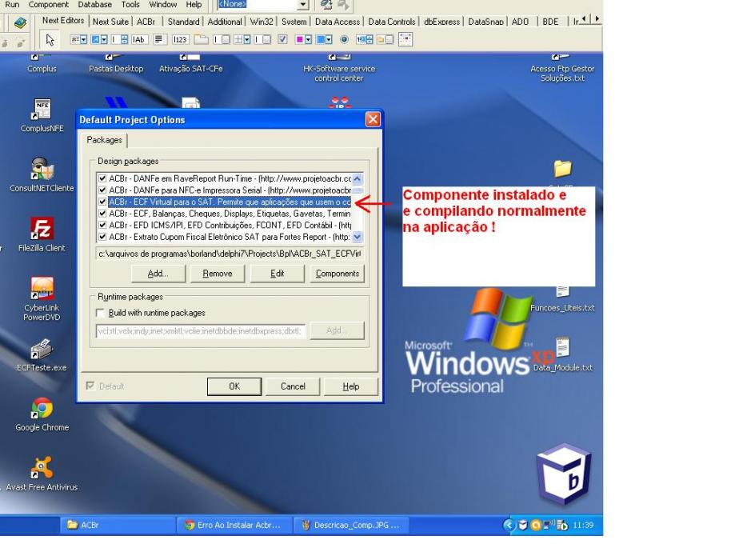Switch to the Standard palette tab
The image size is (747, 560).
[x=183, y=22]
